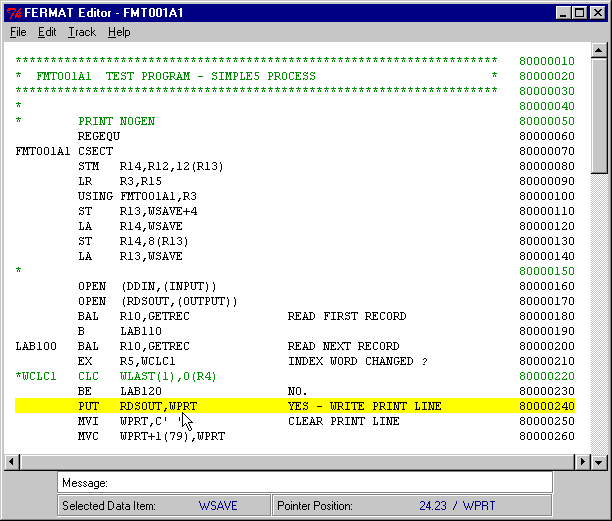Click the vertical scrollbar up arrow
Viewport: 612px width, 521px height.
point(599,50)
